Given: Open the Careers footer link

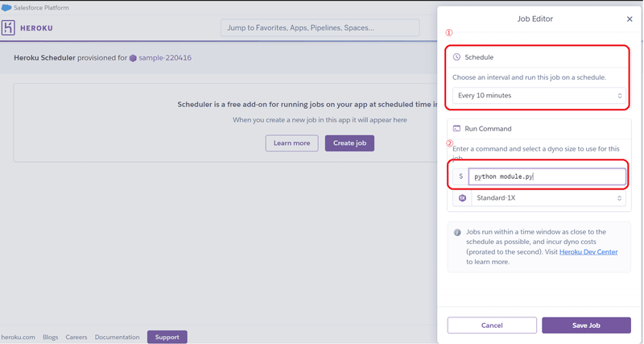Looking at the screenshot, I should coord(76,337).
